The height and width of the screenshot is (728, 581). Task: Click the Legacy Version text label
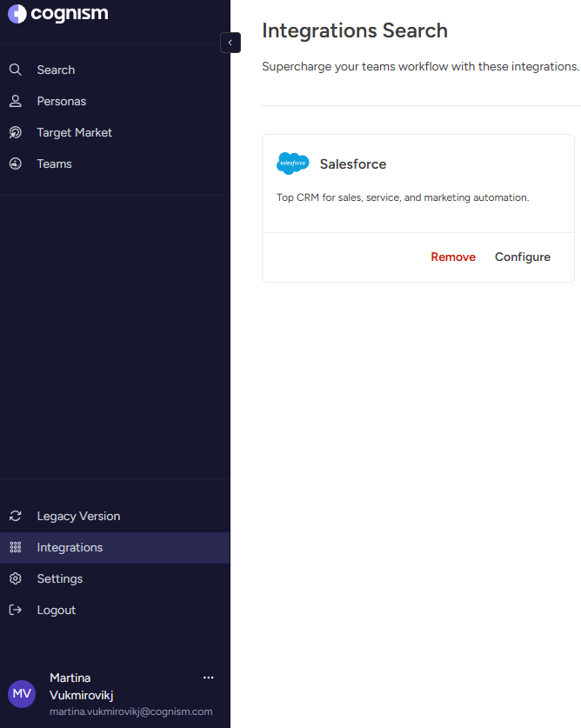(78, 516)
